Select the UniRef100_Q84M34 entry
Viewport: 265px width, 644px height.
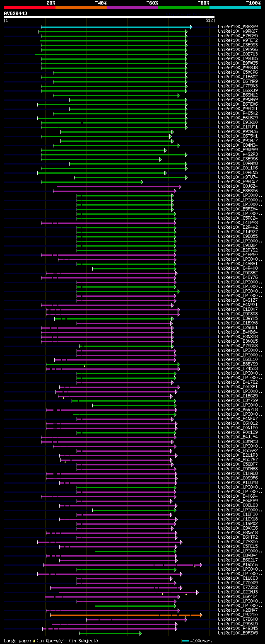pyautogui.click(x=238, y=145)
